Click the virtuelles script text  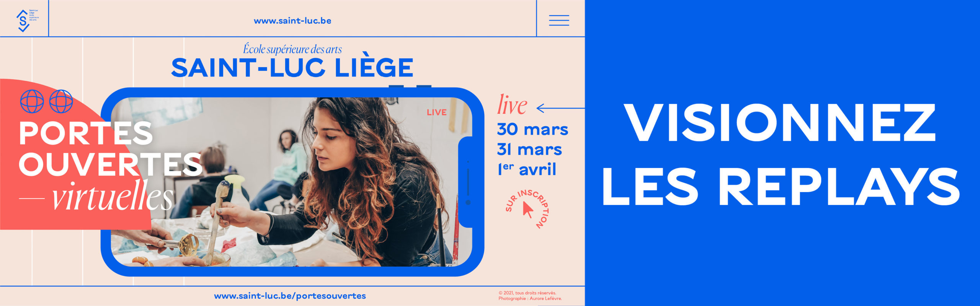point(113,197)
